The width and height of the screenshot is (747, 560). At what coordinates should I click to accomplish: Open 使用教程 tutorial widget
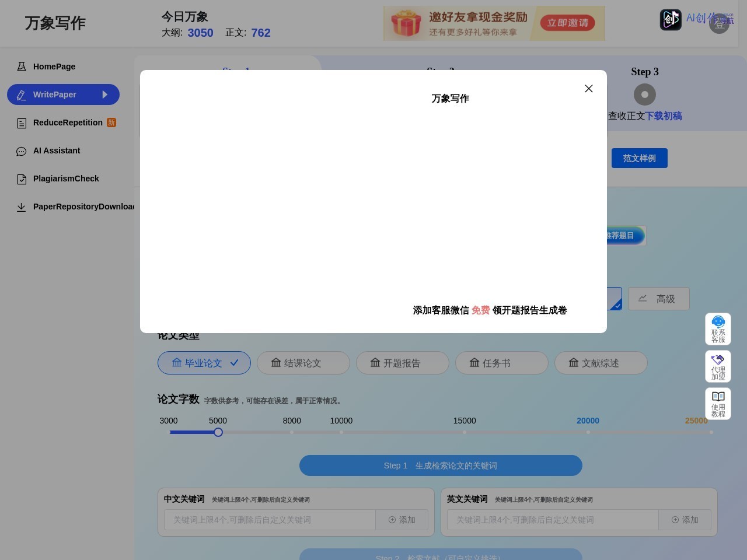(718, 404)
